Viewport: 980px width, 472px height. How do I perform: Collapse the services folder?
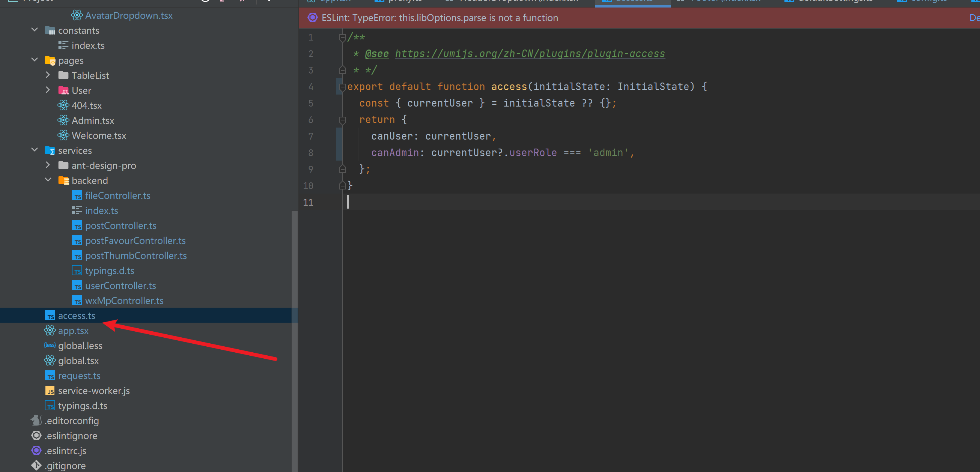(x=34, y=150)
